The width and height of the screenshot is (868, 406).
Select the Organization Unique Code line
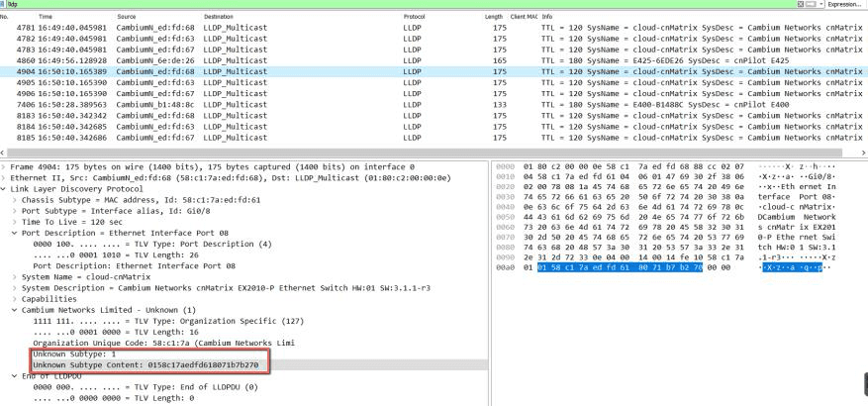(x=163, y=344)
